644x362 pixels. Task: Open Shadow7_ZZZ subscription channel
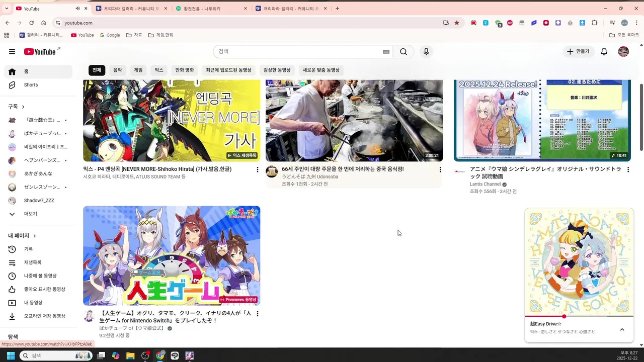[x=38, y=201]
